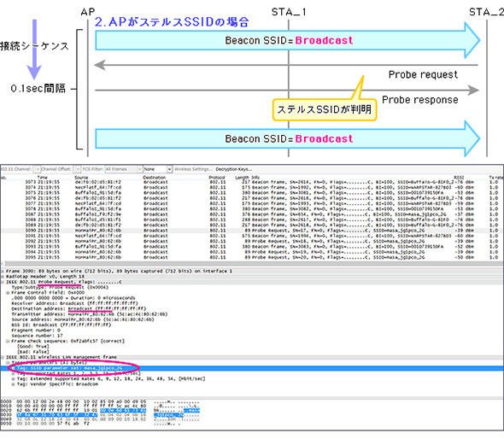The height and width of the screenshot is (439, 504).
Task: Select packet 3088 from Buffalo_d5:81:f1
Action: (252, 219)
